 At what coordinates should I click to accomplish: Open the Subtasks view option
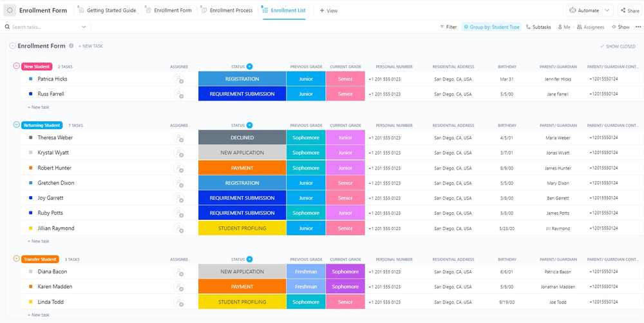click(529, 27)
